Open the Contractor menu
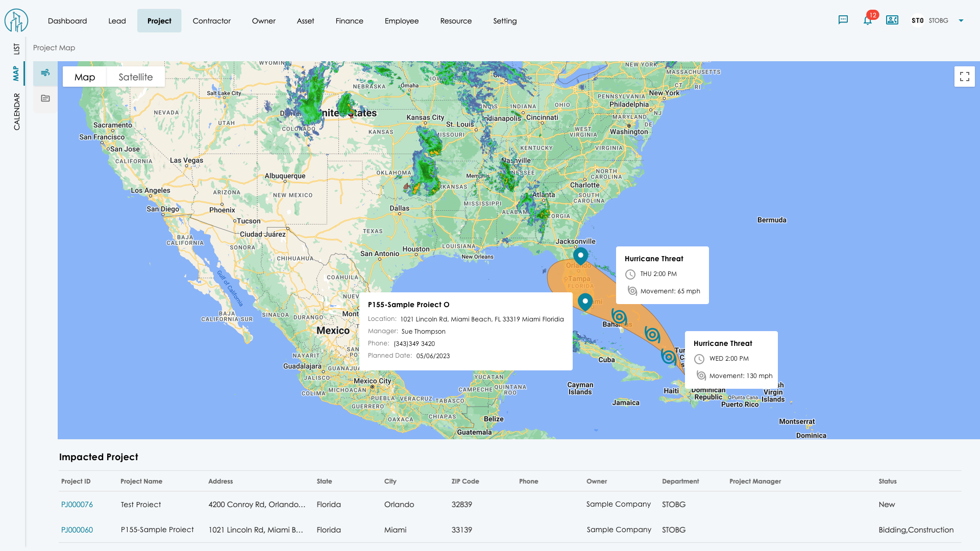 (x=211, y=21)
